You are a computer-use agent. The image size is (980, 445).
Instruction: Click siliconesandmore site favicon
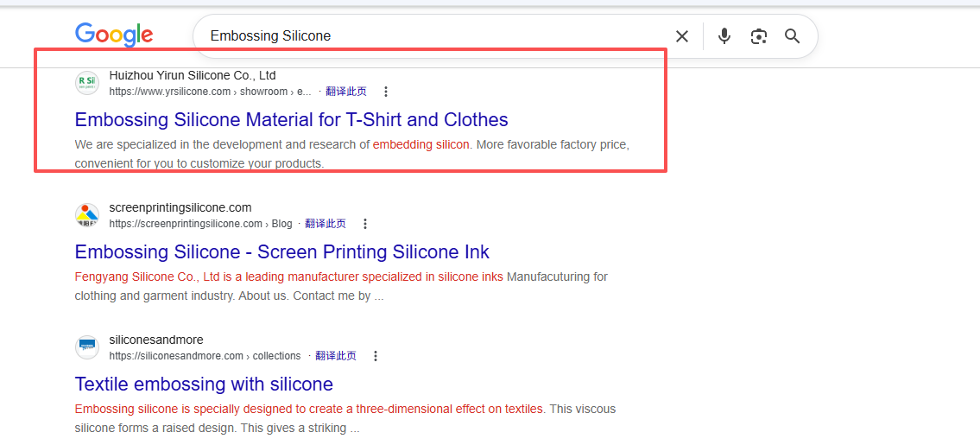pyautogui.click(x=87, y=347)
